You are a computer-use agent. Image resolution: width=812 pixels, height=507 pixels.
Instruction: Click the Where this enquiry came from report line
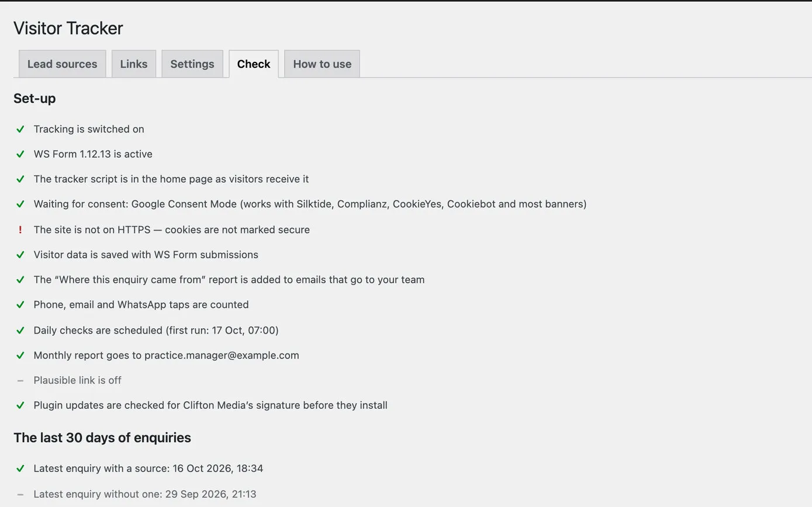(x=229, y=280)
